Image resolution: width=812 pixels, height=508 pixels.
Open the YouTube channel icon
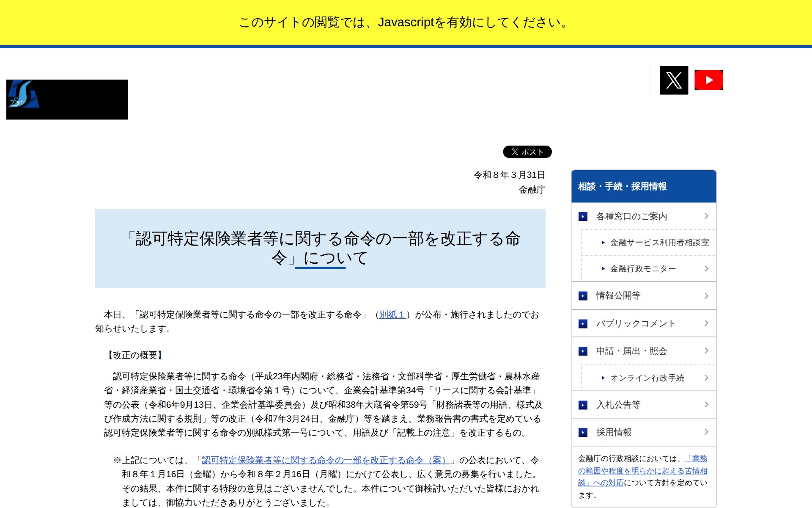click(709, 80)
